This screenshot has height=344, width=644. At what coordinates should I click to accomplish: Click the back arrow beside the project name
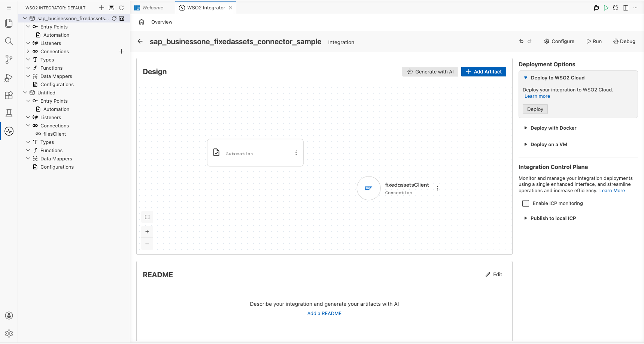140,42
